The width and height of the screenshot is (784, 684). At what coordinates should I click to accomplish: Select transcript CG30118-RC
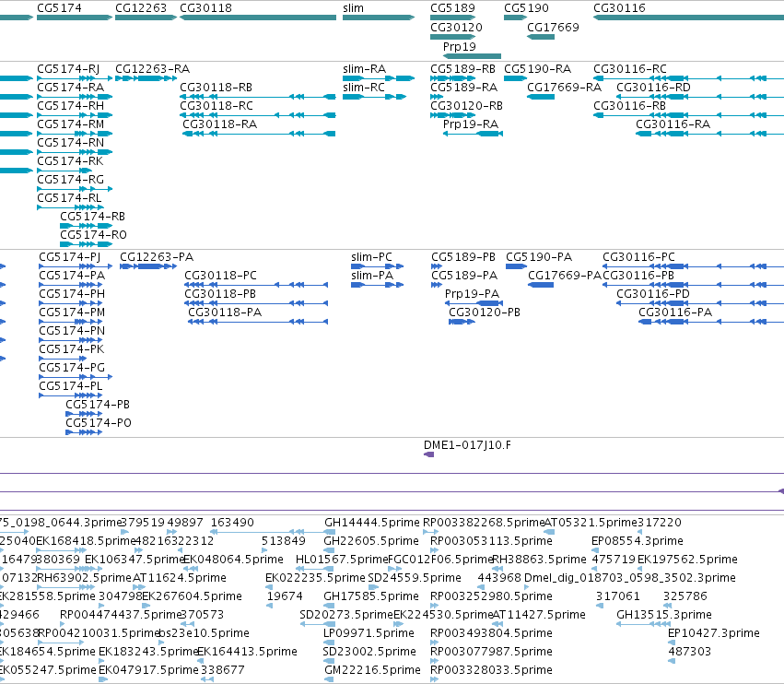coord(216,106)
